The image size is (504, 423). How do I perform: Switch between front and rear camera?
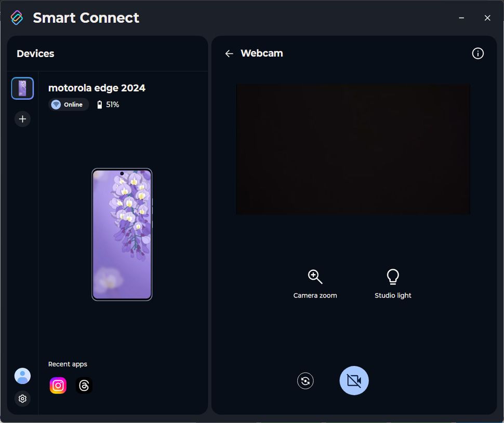[x=305, y=380]
